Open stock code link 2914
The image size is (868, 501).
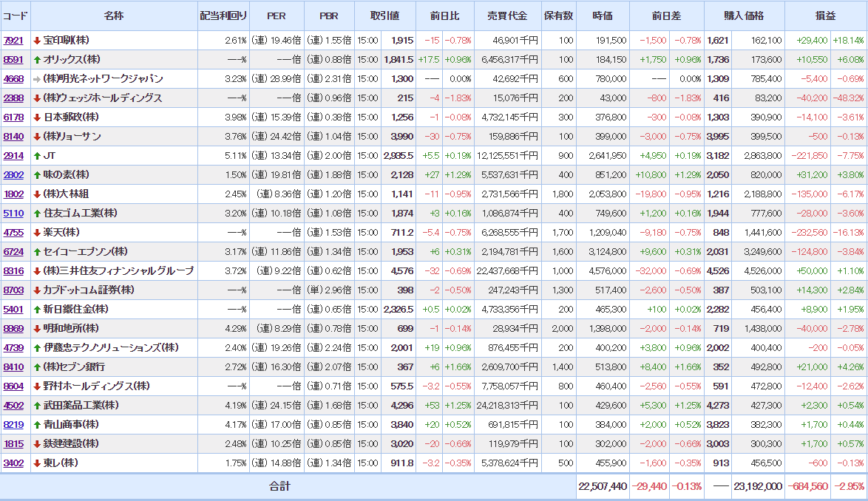coord(13,156)
